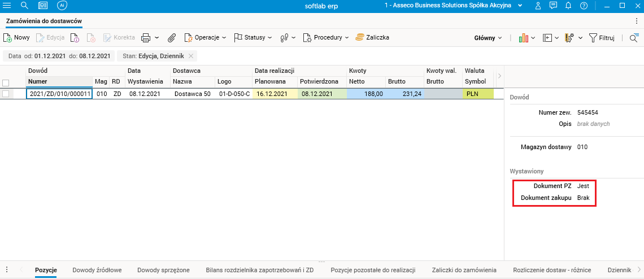This screenshot has height=279, width=644.
Task: Click confirmed date 08.12.2021 cell
Action: (x=322, y=94)
